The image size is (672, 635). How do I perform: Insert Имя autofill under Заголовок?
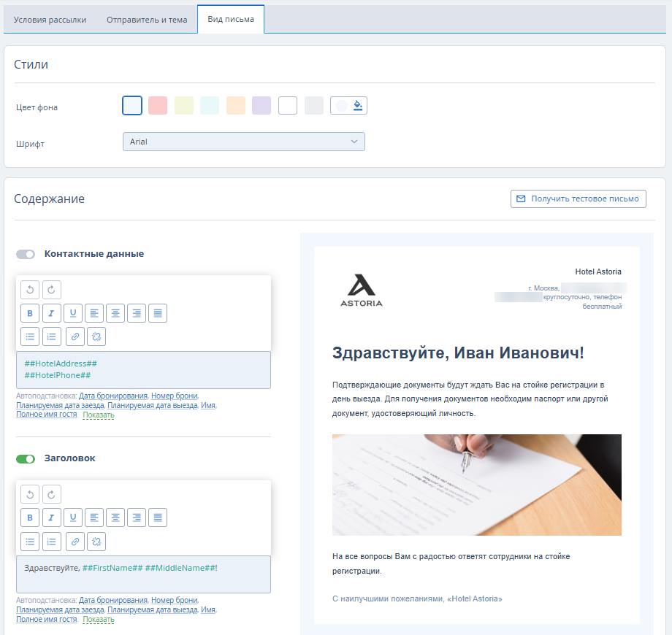pos(208,609)
